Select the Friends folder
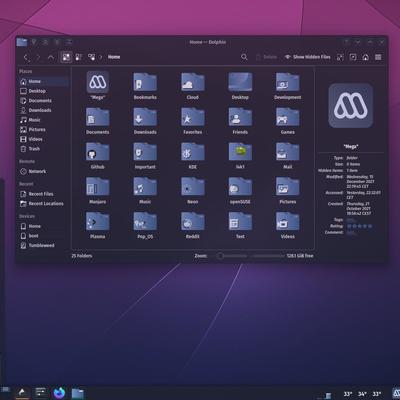The image size is (400, 400). (240, 120)
